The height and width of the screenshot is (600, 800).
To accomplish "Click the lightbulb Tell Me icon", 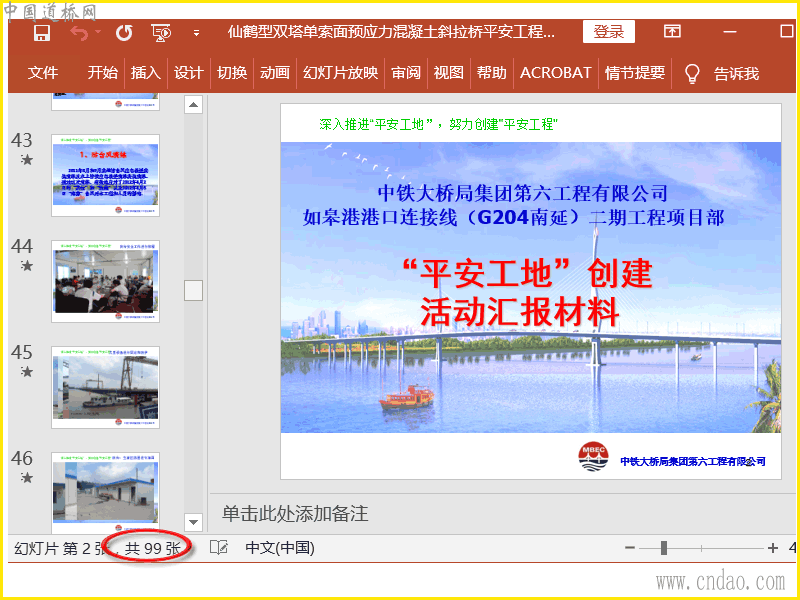I will click(692, 74).
